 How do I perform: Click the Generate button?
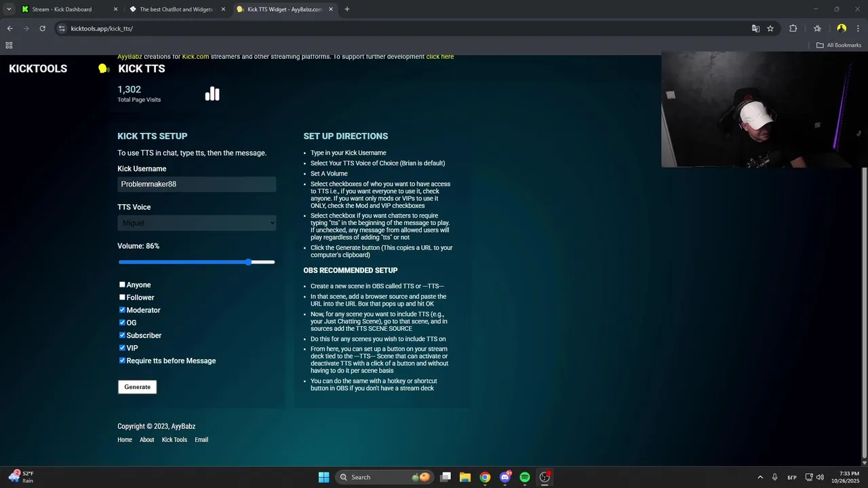pyautogui.click(x=137, y=387)
